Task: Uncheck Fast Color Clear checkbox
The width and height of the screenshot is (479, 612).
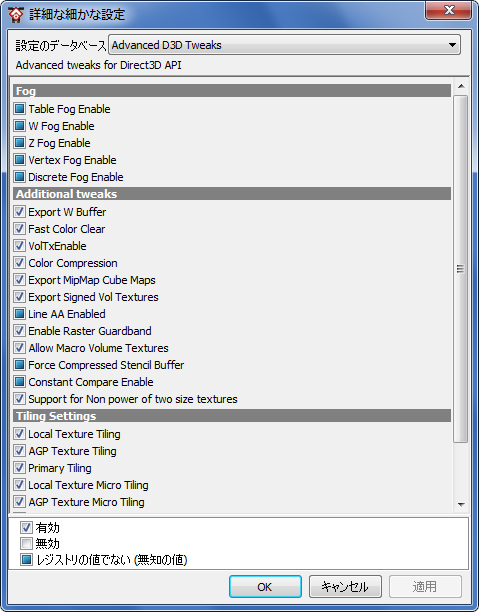Action: [x=20, y=228]
